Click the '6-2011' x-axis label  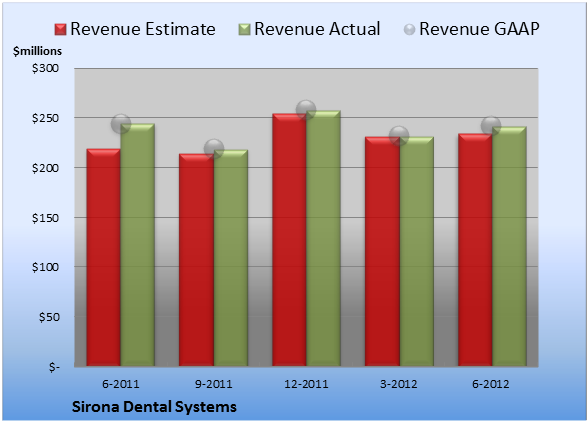tap(121, 384)
